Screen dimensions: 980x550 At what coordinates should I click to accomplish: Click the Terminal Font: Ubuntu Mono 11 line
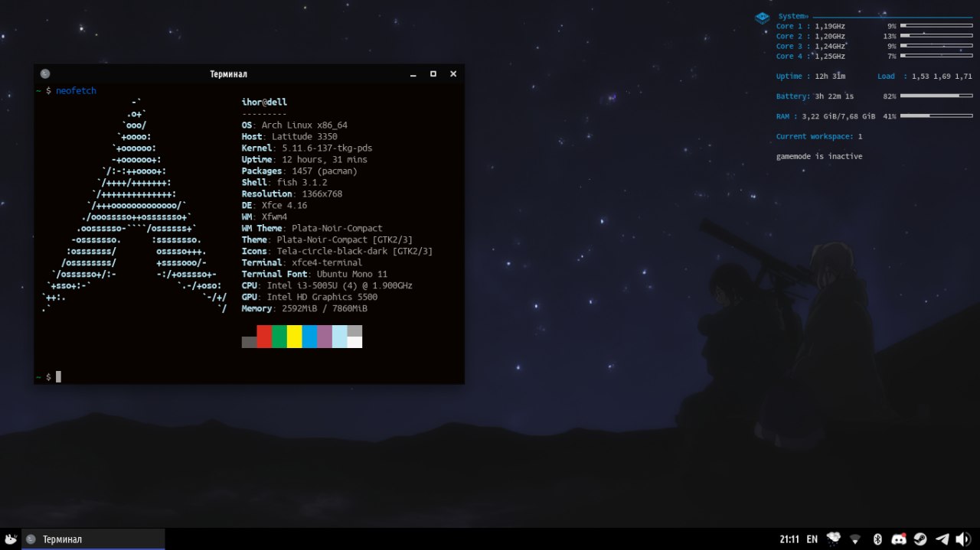315,274
